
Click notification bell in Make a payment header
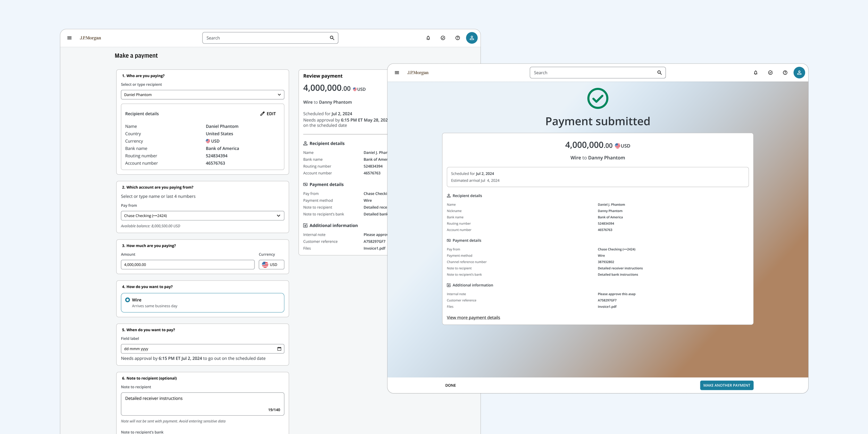click(x=428, y=38)
